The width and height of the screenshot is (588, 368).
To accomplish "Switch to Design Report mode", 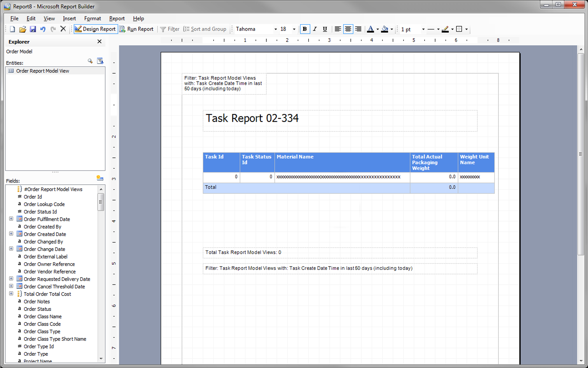I will click(x=95, y=29).
